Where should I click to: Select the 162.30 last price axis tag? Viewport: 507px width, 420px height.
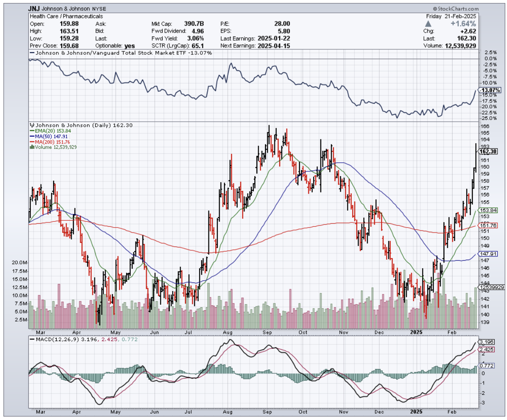(x=488, y=151)
